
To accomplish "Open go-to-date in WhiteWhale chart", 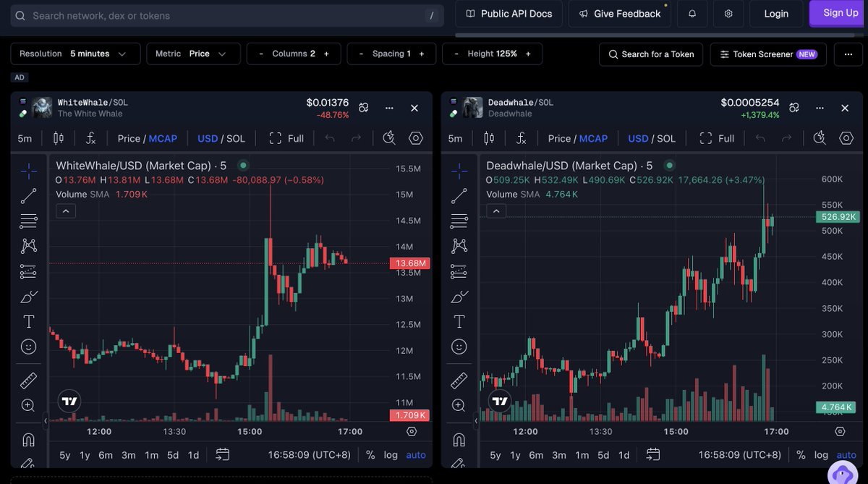I will click(222, 454).
